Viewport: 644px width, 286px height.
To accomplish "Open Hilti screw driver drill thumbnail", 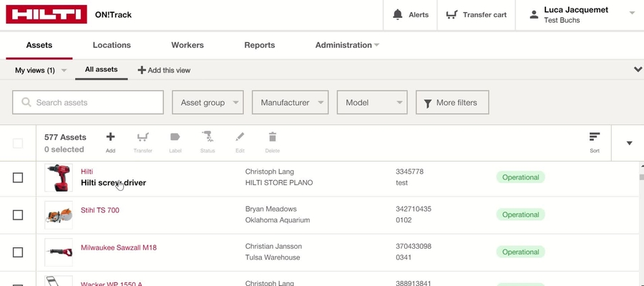I will pos(59,177).
